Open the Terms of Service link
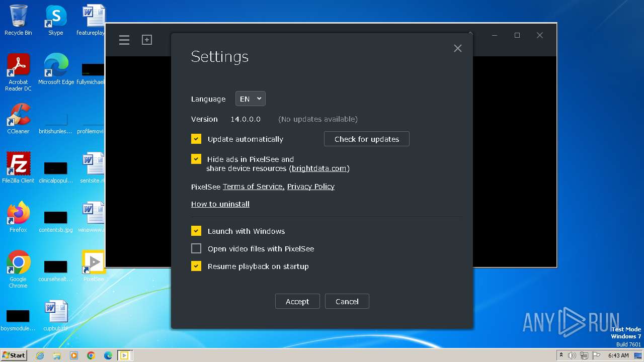This screenshot has height=362, width=644. tap(254, 187)
